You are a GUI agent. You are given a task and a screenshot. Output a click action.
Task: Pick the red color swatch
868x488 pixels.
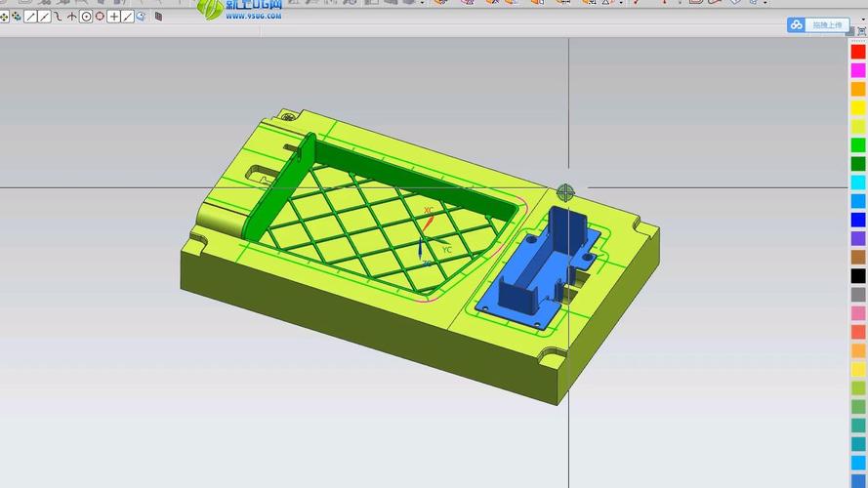click(x=858, y=52)
